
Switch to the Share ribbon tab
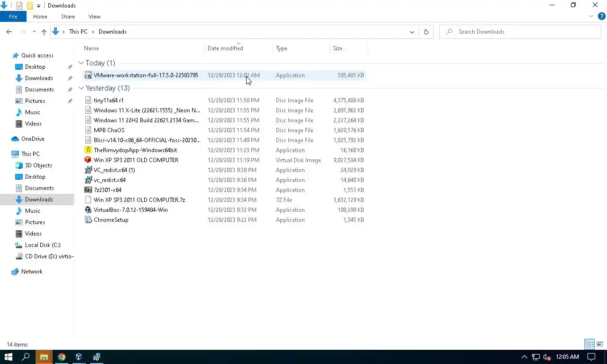click(x=68, y=17)
